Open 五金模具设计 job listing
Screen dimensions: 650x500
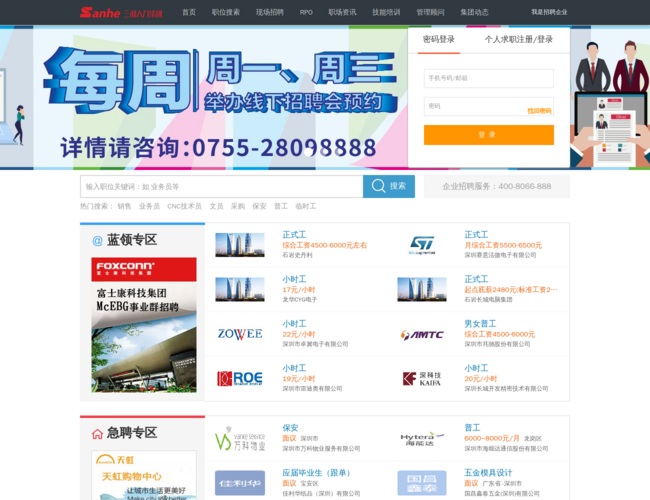(x=488, y=473)
